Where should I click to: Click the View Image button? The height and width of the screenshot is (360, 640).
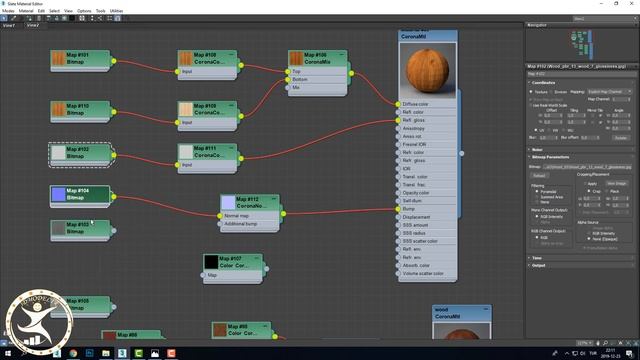(x=616, y=184)
